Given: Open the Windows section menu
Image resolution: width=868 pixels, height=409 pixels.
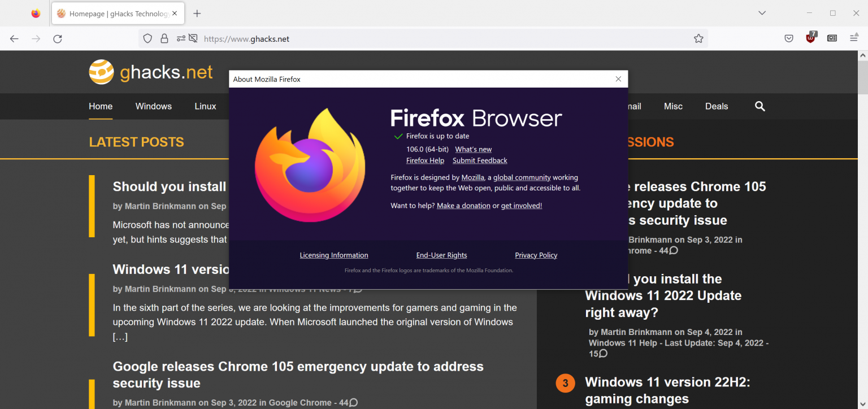Looking at the screenshot, I should 153,106.
